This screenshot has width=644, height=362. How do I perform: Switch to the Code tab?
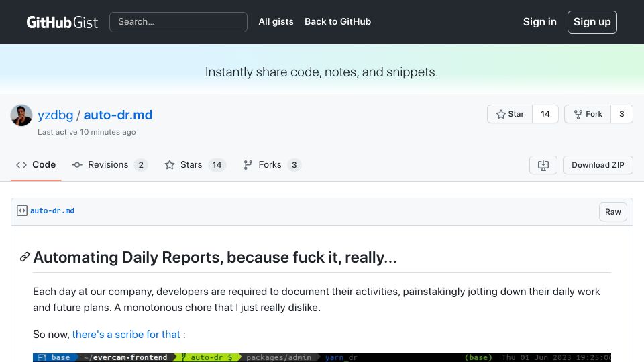[36, 165]
